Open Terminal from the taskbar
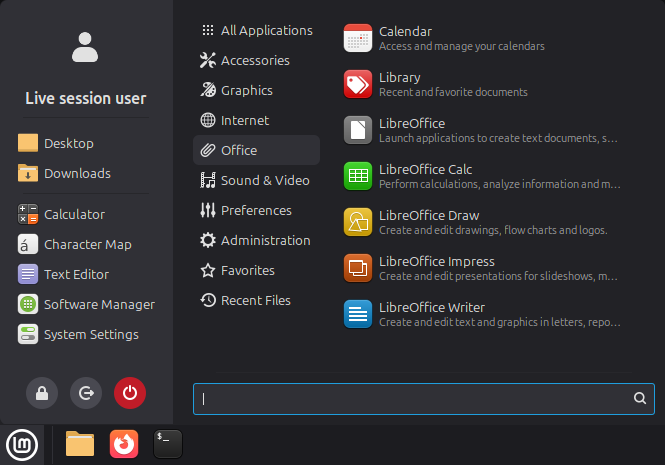 168,444
